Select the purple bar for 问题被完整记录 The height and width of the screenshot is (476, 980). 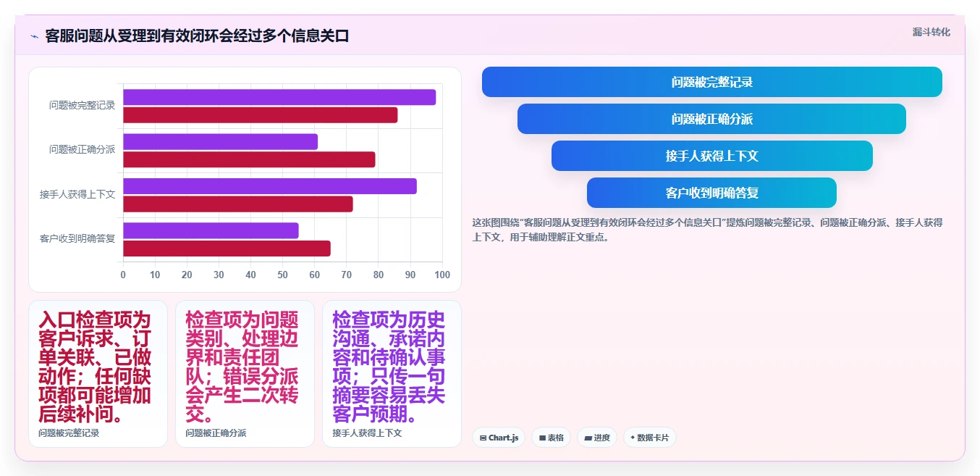click(x=279, y=97)
